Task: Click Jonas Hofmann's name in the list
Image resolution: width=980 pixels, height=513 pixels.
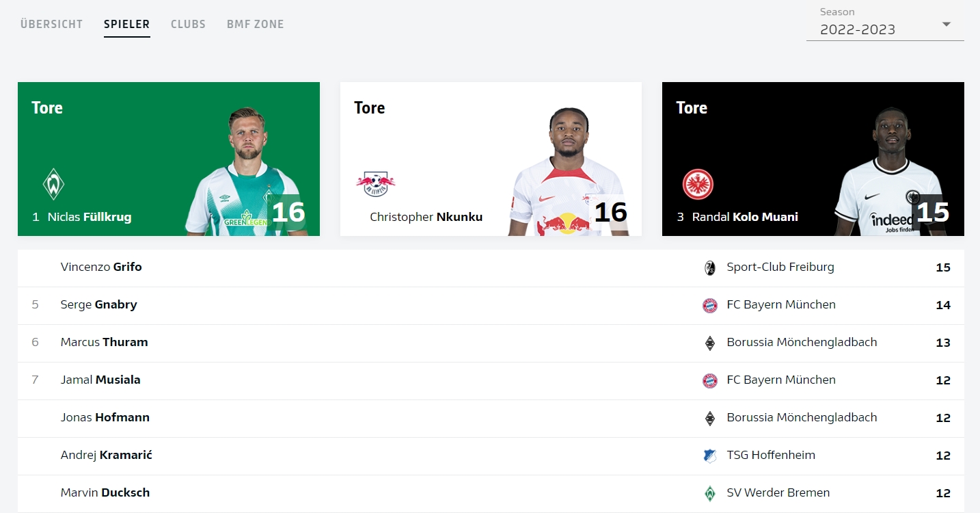Action: pos(105,417)
